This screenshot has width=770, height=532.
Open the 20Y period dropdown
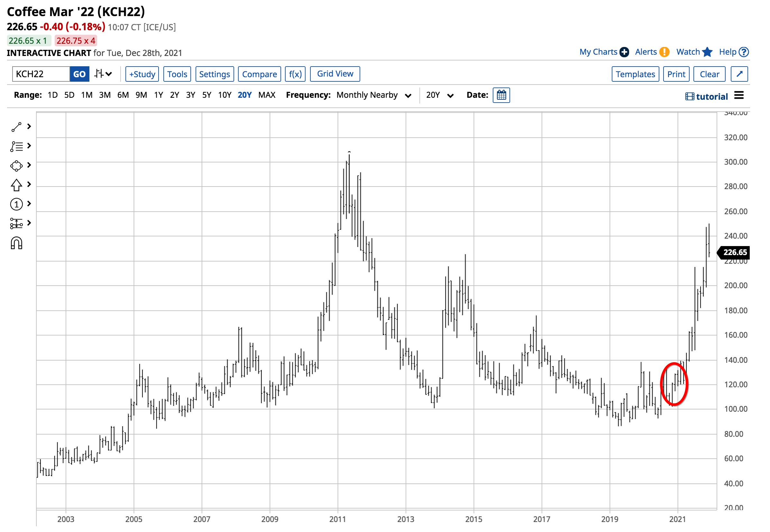[439, 95]
